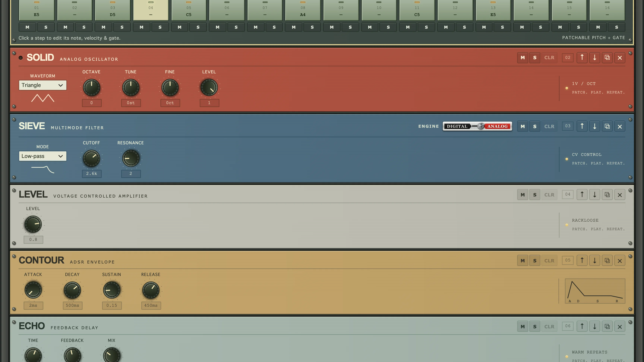Remove the CONTOUR envelope module
The image size is (644, 362).
click(x=620, y=261)
